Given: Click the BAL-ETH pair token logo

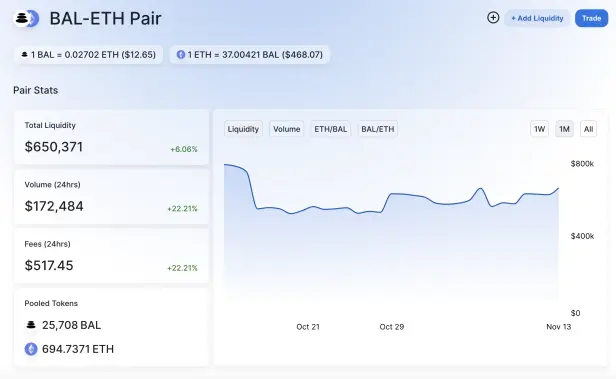Looking at the screenshot, I should coord(26,18).
